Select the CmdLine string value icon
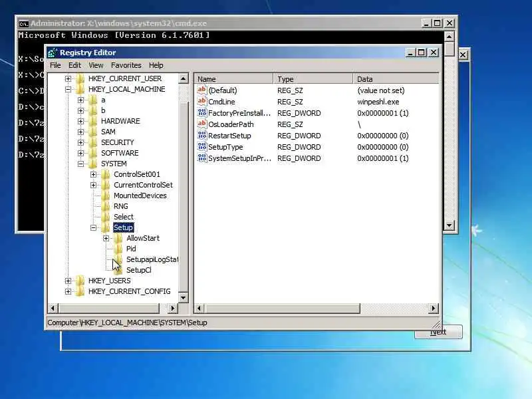The width and height of the screenshot is (532, 399). pos(202,102)
